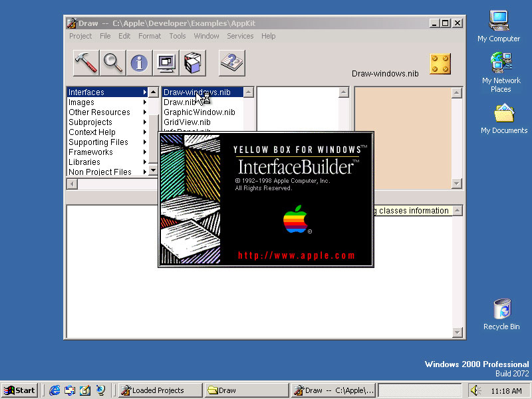Screen dimensions: 532x399
Task: Click the notepad and pencil quick launch icon
Action: tap(85, 390)
